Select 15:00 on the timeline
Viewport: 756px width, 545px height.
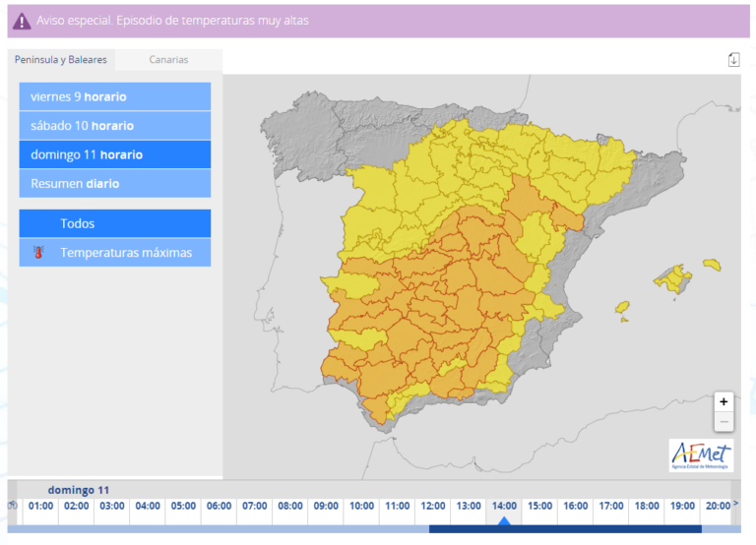[x=540, y=506]
